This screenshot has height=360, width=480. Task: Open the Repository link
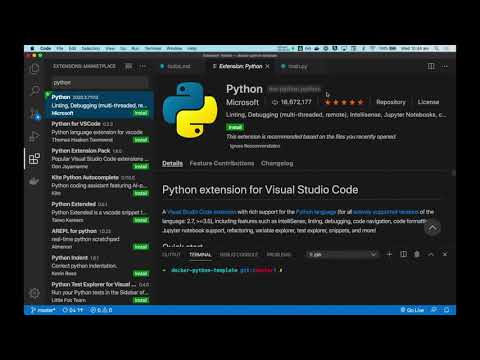(x=391, y=102)
